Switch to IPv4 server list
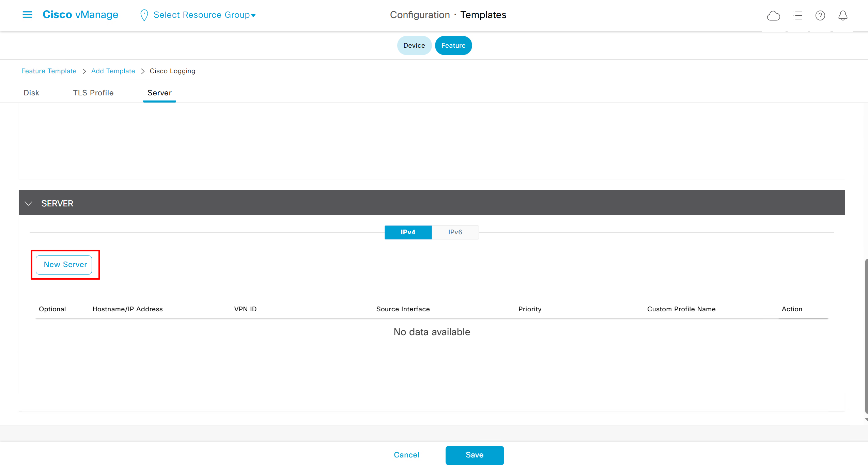Screen dimensions: 868x468 coord(408,232)
